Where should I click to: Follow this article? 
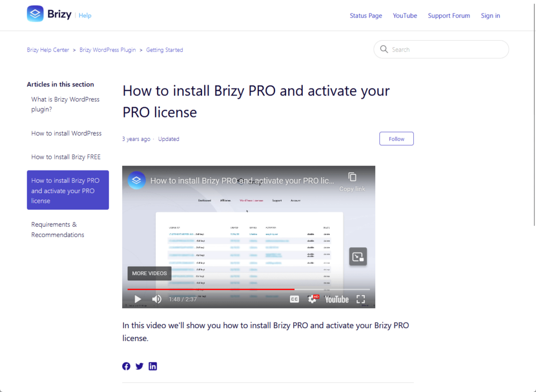coord(396,138)
